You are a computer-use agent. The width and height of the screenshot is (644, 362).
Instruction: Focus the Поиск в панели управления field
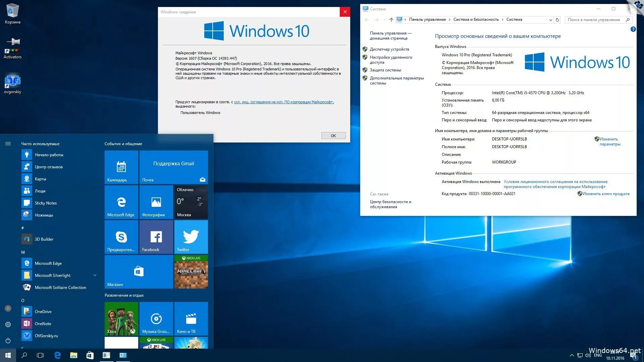click(x=598, y=20)
